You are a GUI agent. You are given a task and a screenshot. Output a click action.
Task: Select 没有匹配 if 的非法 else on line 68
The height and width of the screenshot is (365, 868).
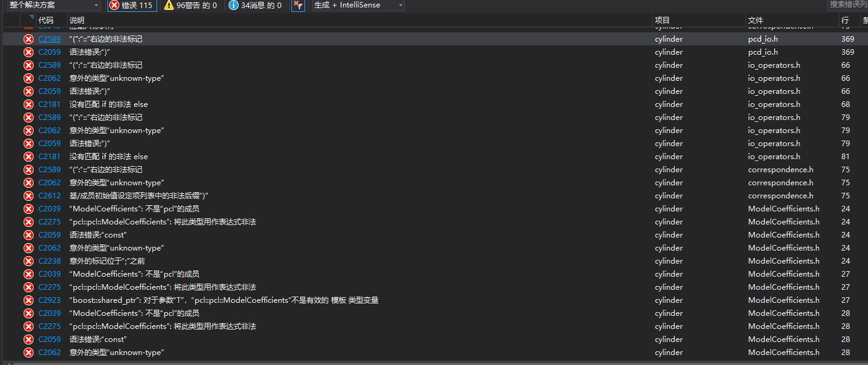click(x=109, y=104)
